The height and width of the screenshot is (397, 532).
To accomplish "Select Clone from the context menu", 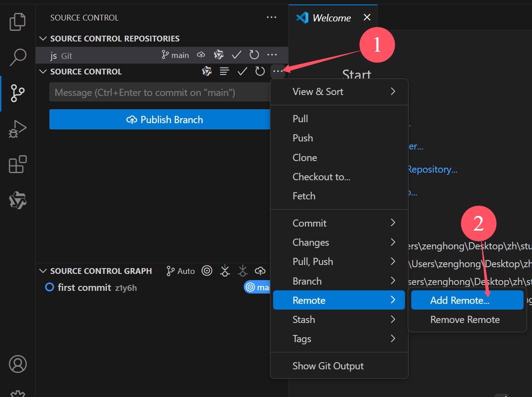I will (339, 157).
